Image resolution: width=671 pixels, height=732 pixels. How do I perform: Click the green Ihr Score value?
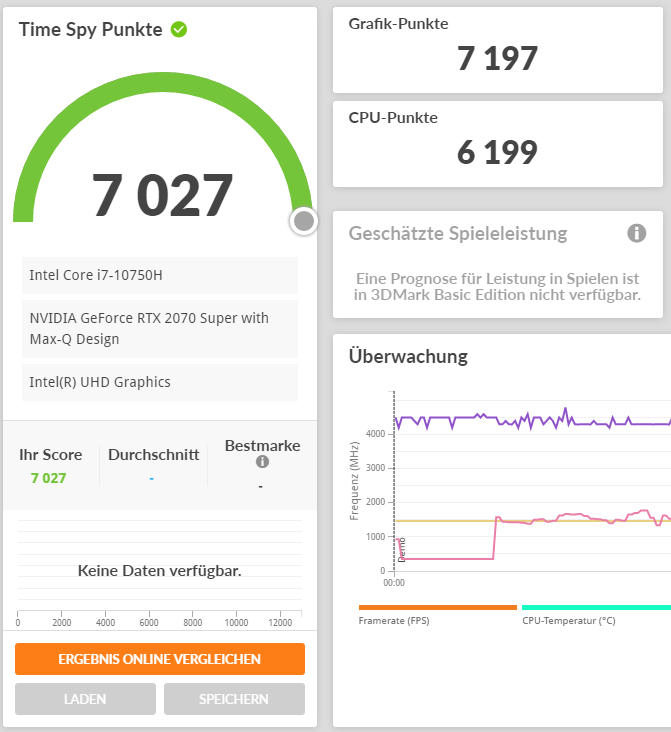(48, 478)
